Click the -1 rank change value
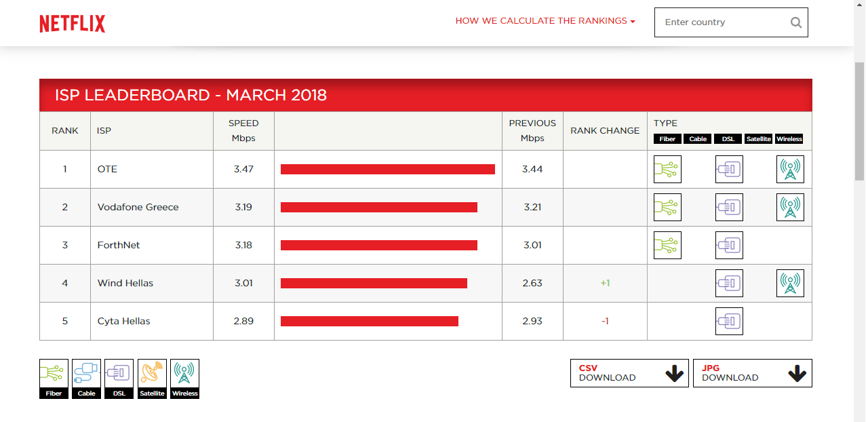868x422 pixels. click(x=605, y=321)
